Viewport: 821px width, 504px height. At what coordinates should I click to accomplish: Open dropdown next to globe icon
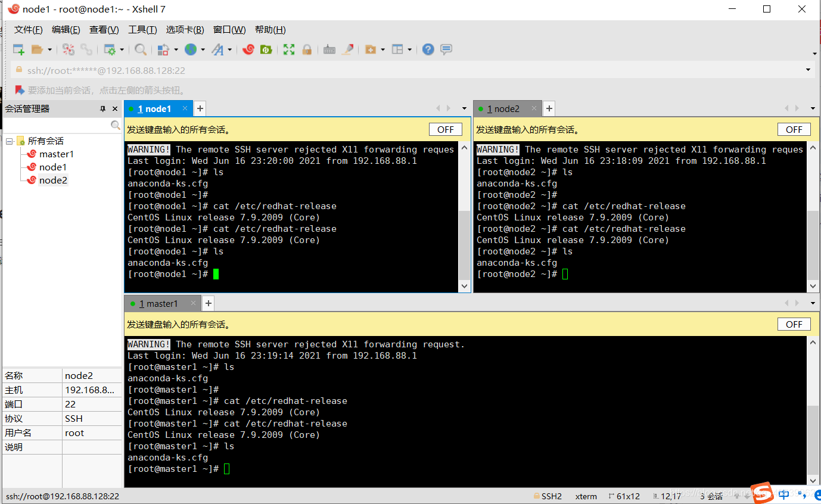(203, 50)
